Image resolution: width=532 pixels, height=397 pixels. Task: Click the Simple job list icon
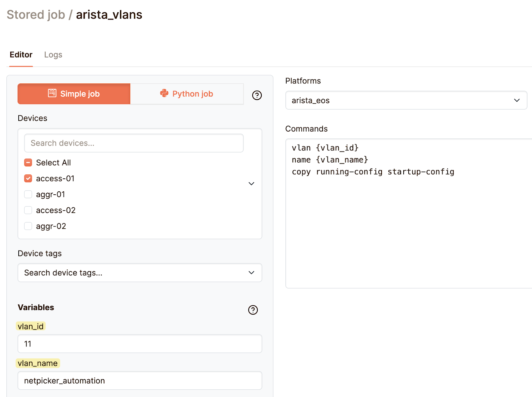click(52, 93)
